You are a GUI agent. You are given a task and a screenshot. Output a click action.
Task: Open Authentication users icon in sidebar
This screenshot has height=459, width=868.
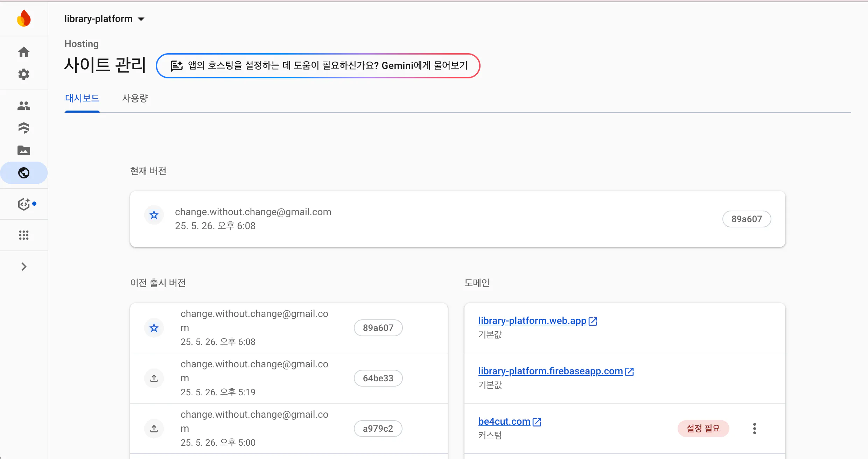coord(24,106)
